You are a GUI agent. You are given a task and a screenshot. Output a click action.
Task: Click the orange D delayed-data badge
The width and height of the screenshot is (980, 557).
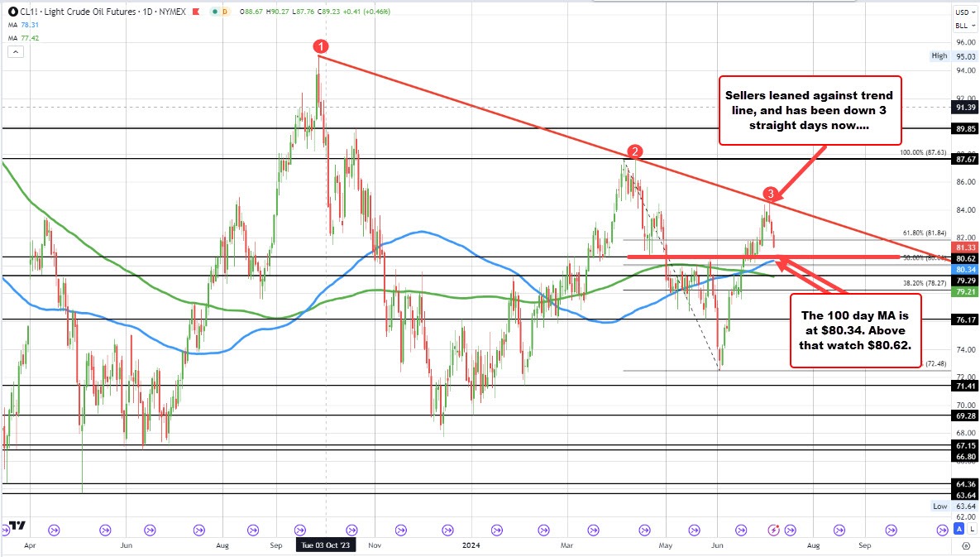[226, 12]
